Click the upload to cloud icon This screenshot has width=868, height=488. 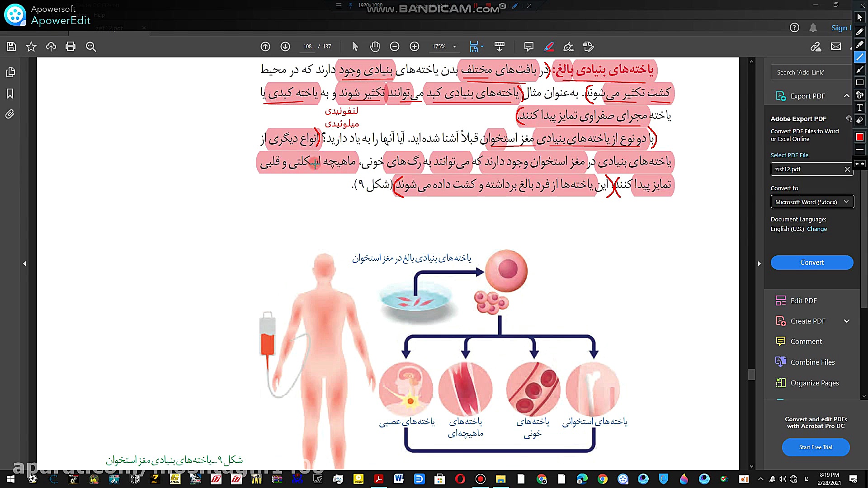coord(51,47)
